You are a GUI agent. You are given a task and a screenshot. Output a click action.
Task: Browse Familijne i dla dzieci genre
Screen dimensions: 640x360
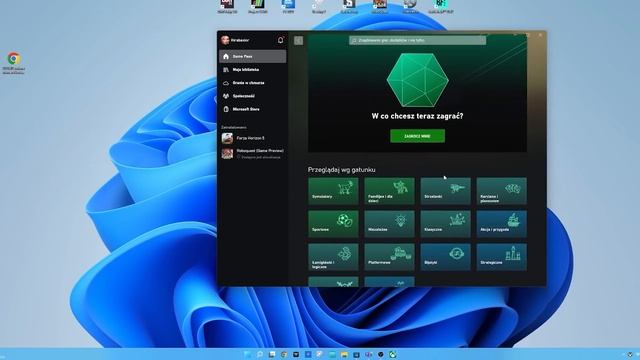[389, 191]
